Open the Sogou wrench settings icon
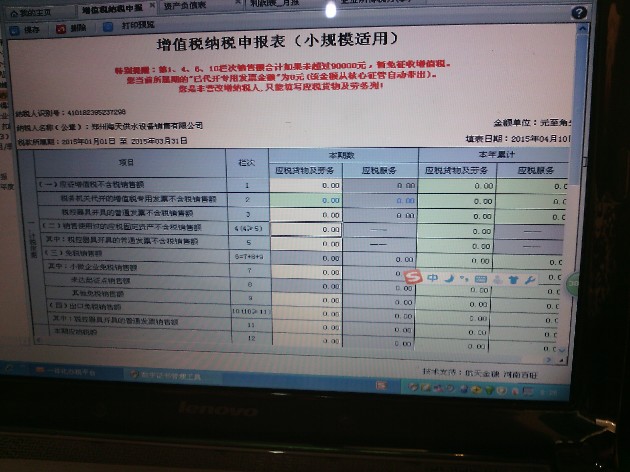This screenshot has height=472, width=630. (530, 280)
